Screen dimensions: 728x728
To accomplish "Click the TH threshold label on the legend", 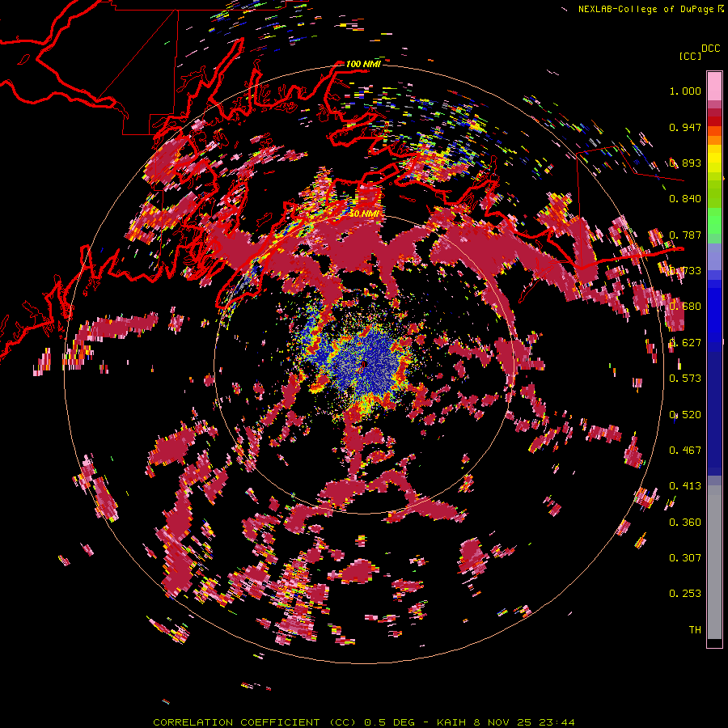I will tap(695, 630).
